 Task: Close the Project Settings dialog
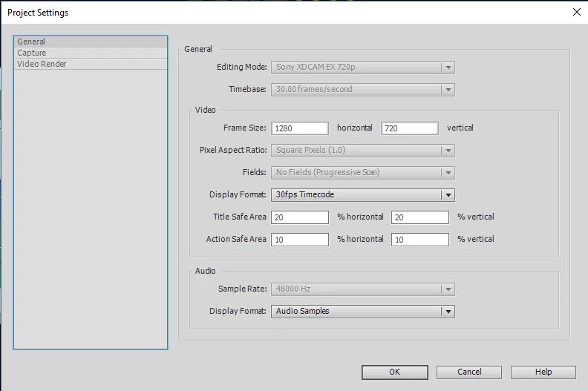[577, 12]
